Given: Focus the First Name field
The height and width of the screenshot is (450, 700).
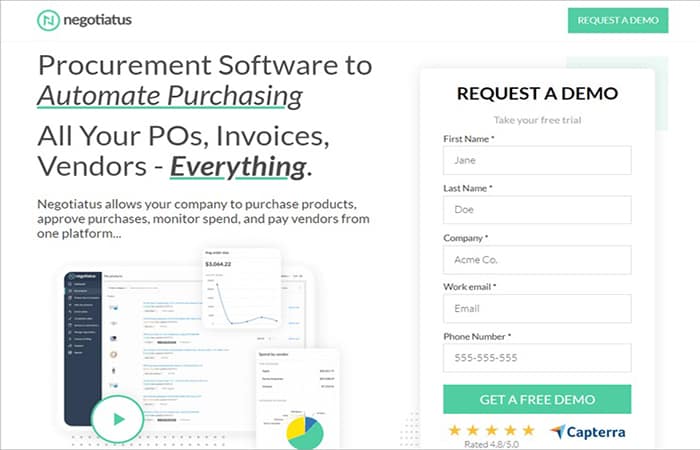Looking at the screenshot, I should [537, 160].
